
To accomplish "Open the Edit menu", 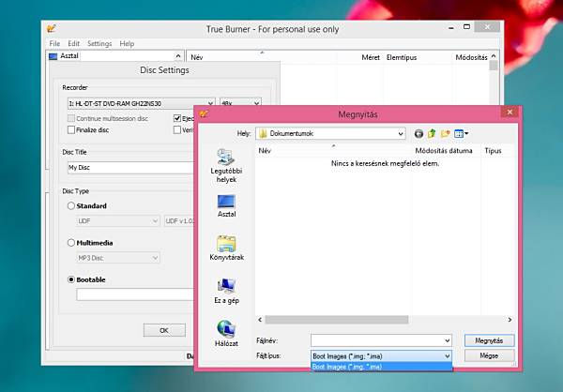I will [x=73, y=43].
